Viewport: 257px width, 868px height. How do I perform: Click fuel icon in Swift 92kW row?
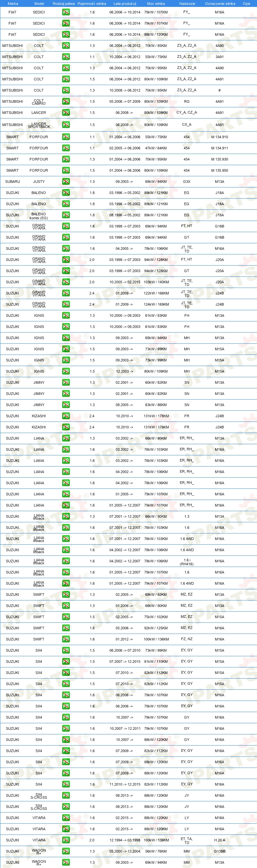(x=66, y=628)
